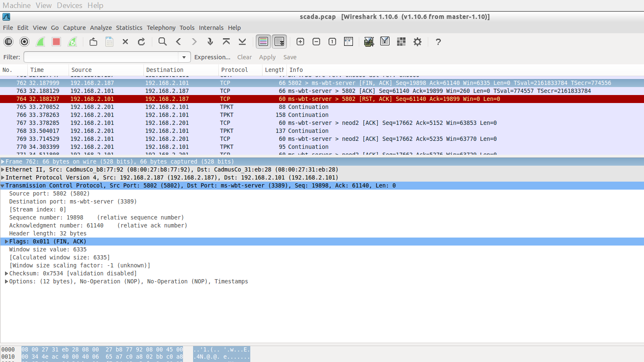Open coloring rules editor
644x362 pixels.
pos(401,42)
